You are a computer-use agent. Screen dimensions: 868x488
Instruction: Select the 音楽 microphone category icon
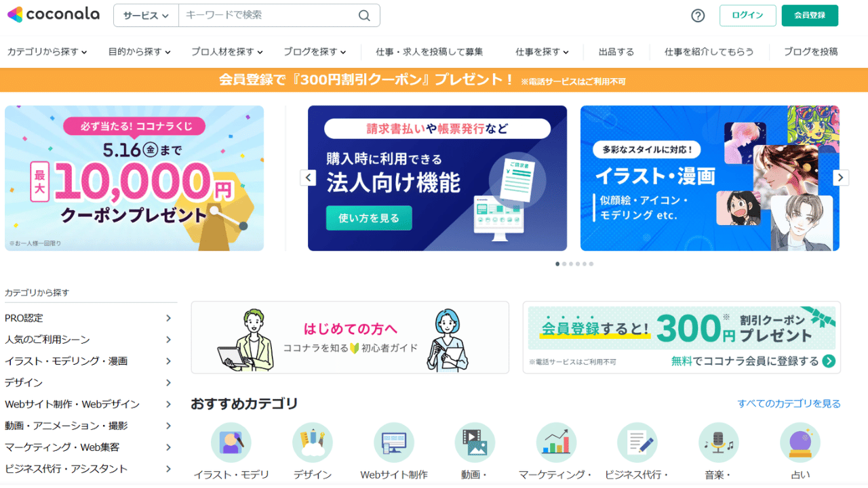[x=719, y=443]
